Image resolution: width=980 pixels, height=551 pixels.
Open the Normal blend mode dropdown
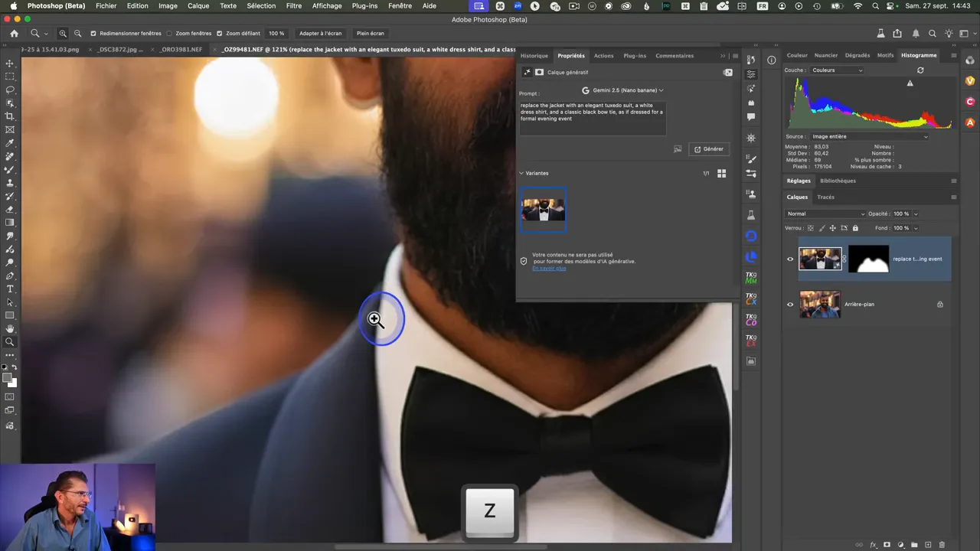825,214
